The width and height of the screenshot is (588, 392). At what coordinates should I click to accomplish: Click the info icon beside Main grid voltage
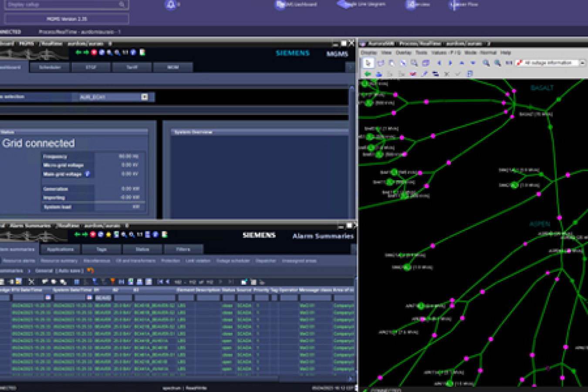[x=88, y=174]
